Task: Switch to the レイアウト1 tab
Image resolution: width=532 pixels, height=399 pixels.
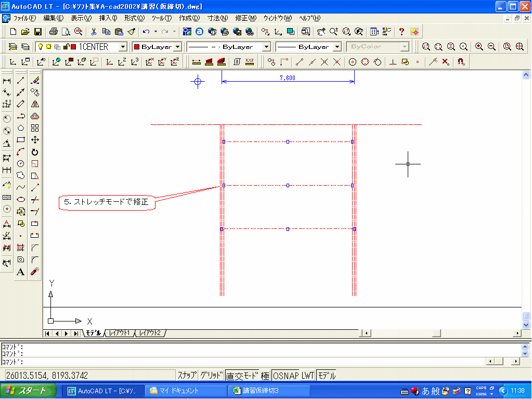Action: [x=120, y=333]
